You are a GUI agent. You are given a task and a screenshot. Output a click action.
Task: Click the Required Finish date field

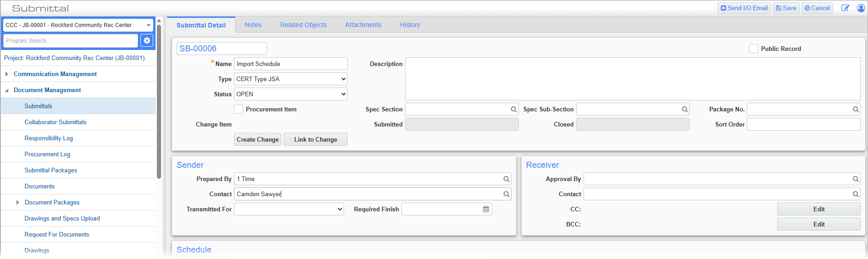pos(447,209)
